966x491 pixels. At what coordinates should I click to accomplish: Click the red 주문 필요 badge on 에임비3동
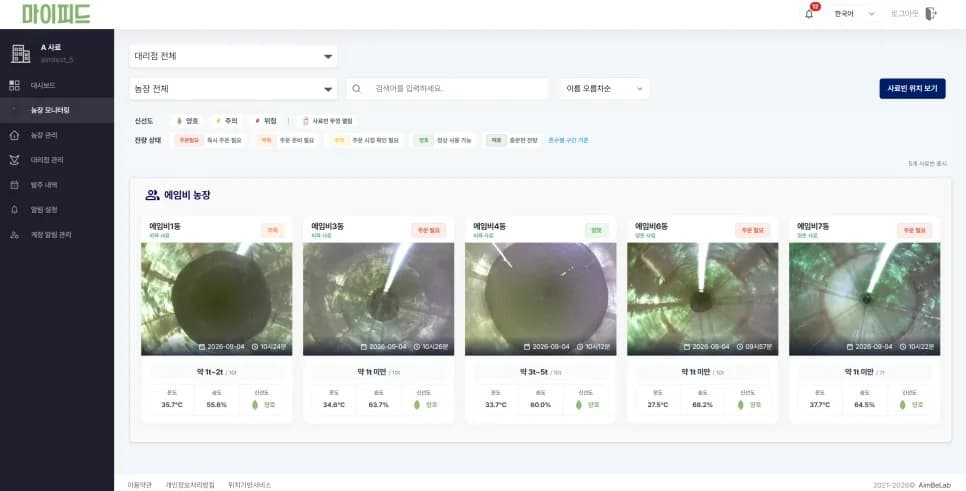coord(429,230)
